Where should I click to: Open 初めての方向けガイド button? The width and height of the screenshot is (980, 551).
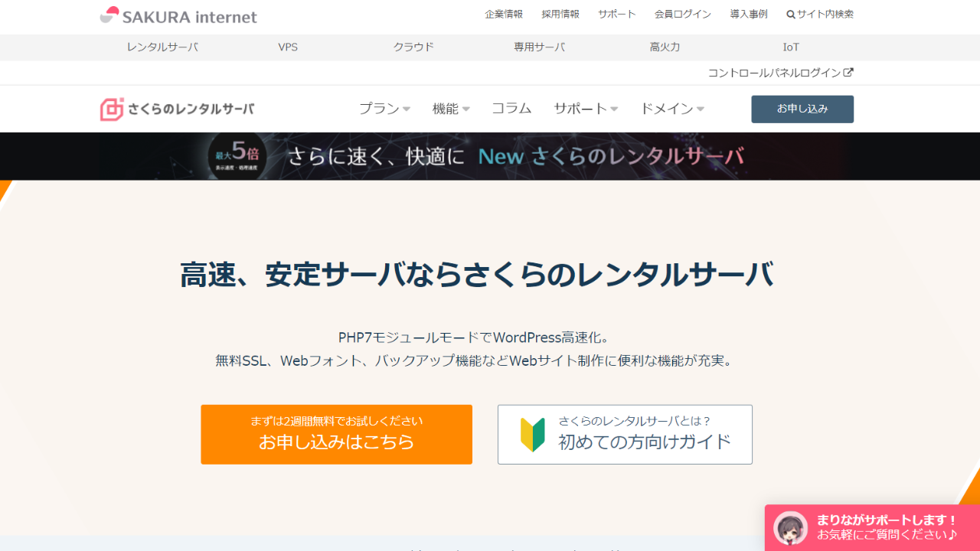(625, 435)
